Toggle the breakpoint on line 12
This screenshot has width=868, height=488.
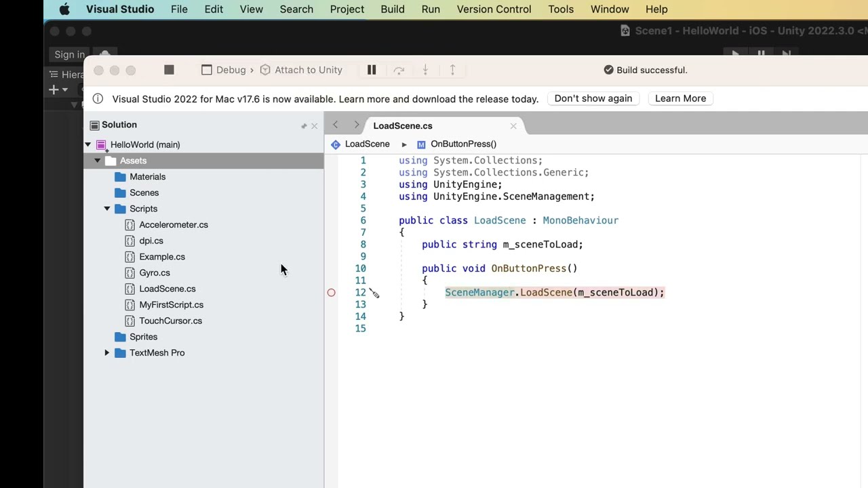click(331, 293)
